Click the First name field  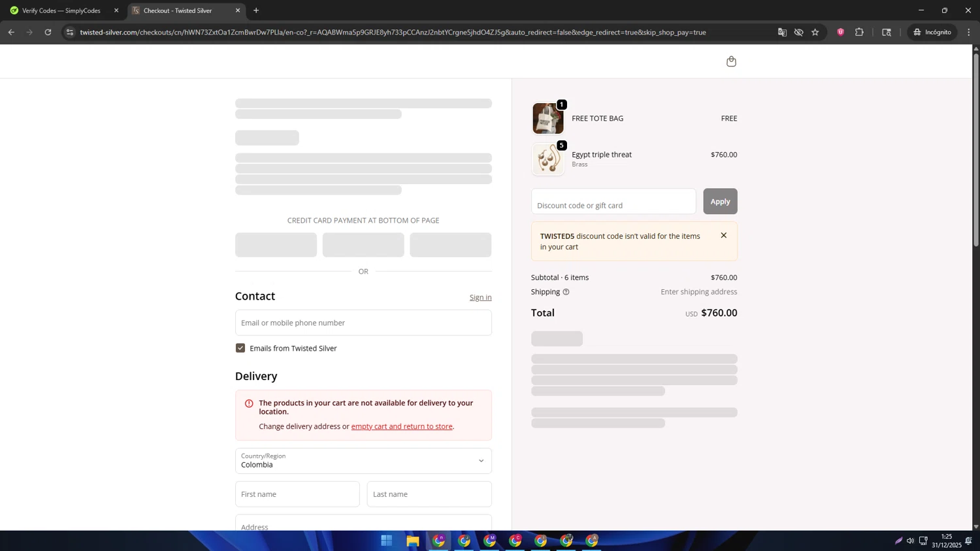click(297, 494)
